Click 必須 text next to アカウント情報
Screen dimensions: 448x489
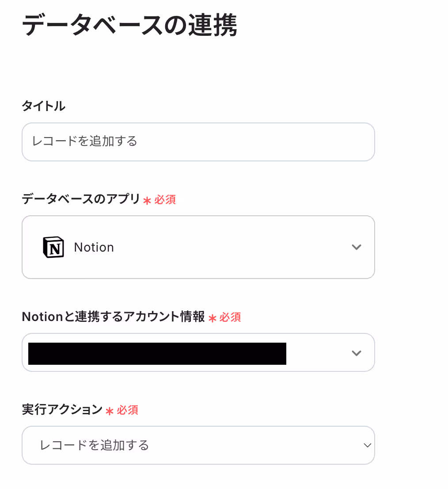(230, 317)
